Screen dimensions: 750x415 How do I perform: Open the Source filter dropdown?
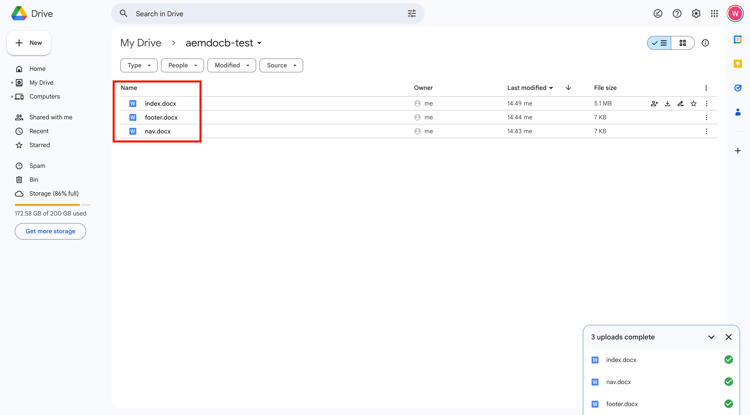pyautogui.click(x=281, y=66)
